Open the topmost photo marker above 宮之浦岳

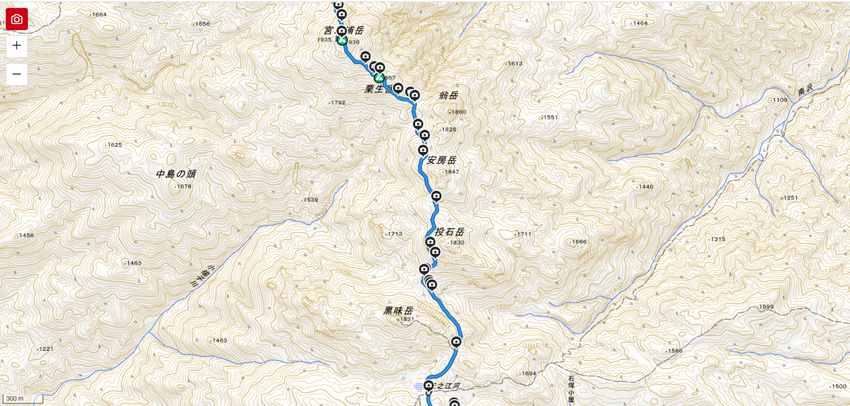(x=339, y=5)
